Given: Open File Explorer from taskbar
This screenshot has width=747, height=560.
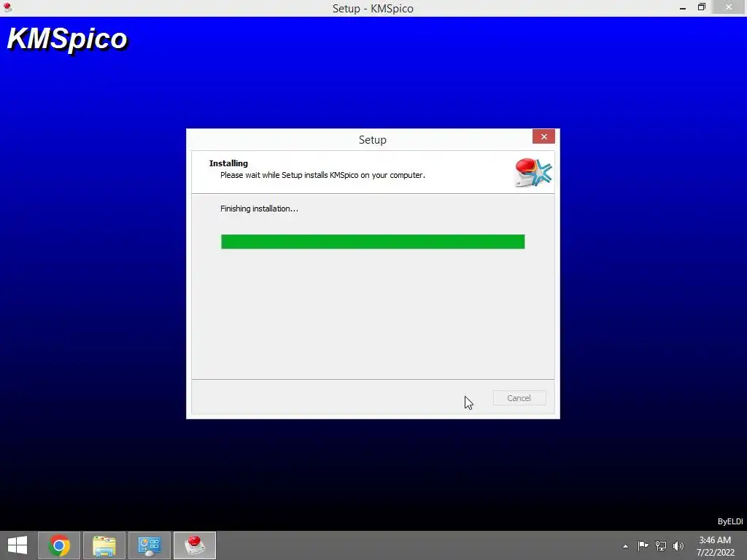Looking at the screenshot, I should [x=104, y=545].
